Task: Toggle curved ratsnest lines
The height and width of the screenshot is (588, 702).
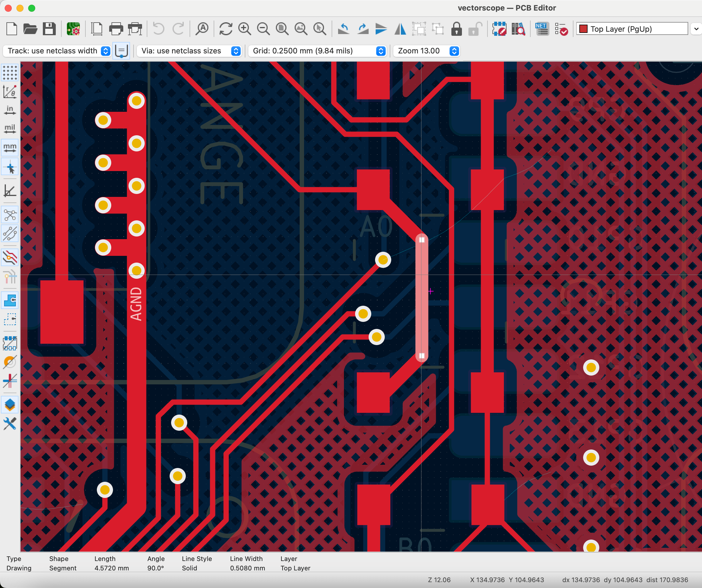Action: pyautogui.click(x=10, y=234)
